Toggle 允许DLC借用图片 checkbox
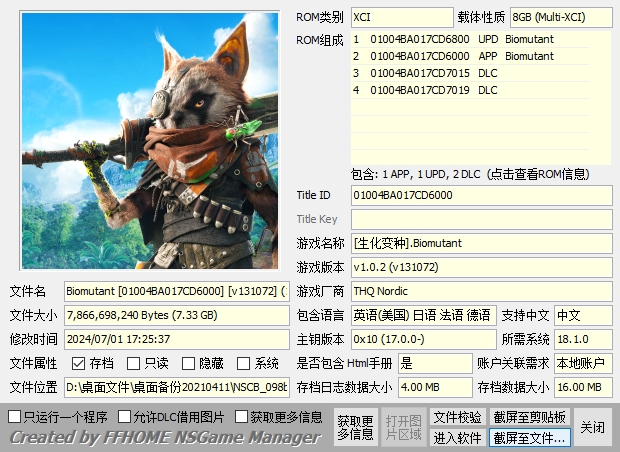The width and height of the screenshot is (620, 452). point(125,416)
